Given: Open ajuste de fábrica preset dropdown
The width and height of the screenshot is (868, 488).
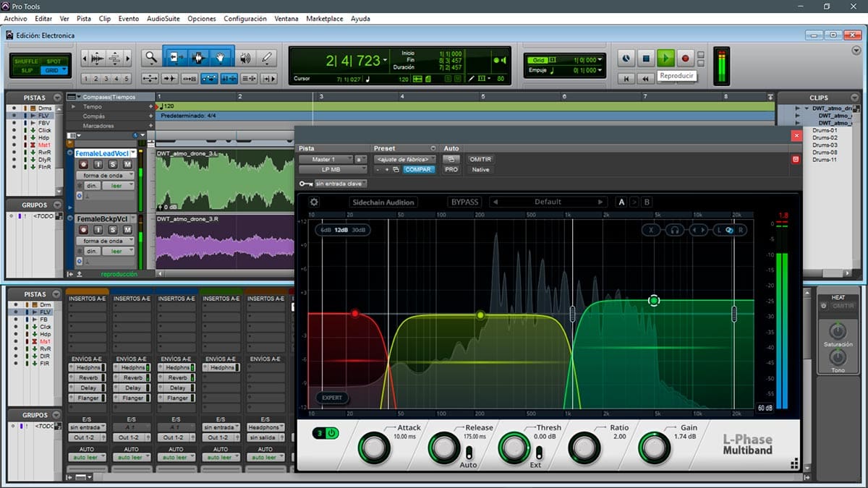Looking at the screenshot, I should tap(405, 159).
